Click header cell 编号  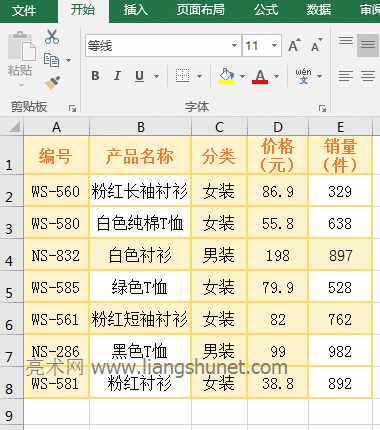click(56, 155)
